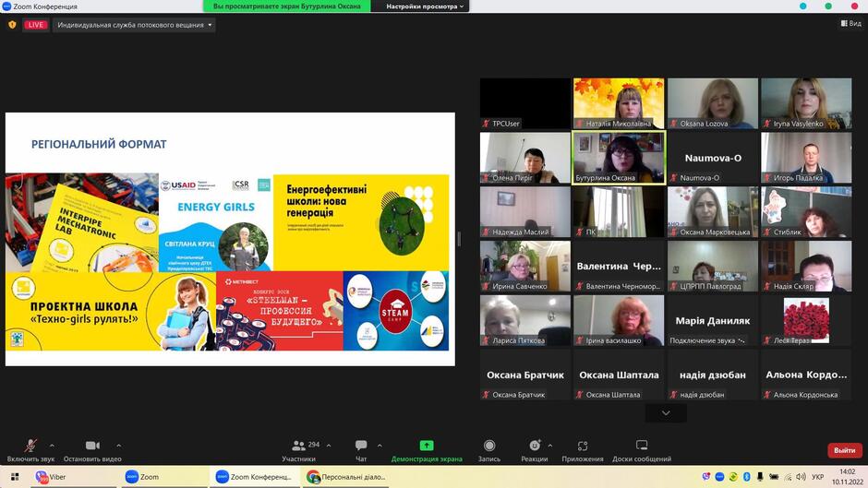Open Reactions (Реакции) smiley icon
Screen dimensions: 868x488
(535, 446)
